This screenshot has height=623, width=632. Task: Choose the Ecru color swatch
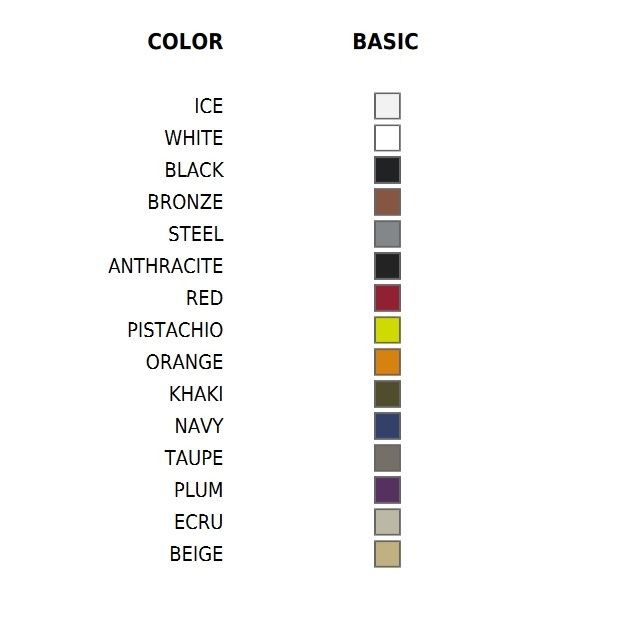coord(387,522)
